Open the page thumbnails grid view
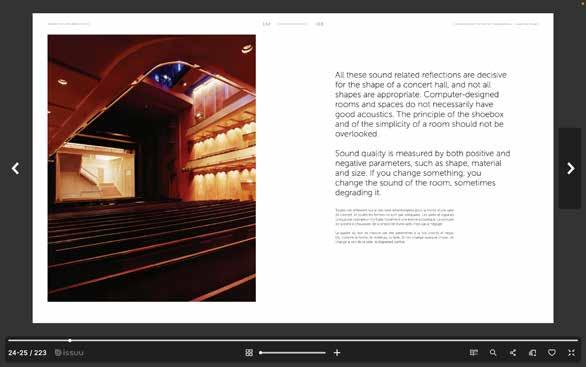Image resolution: width=586 pixels, height=367 pixels. click(249, 352)
